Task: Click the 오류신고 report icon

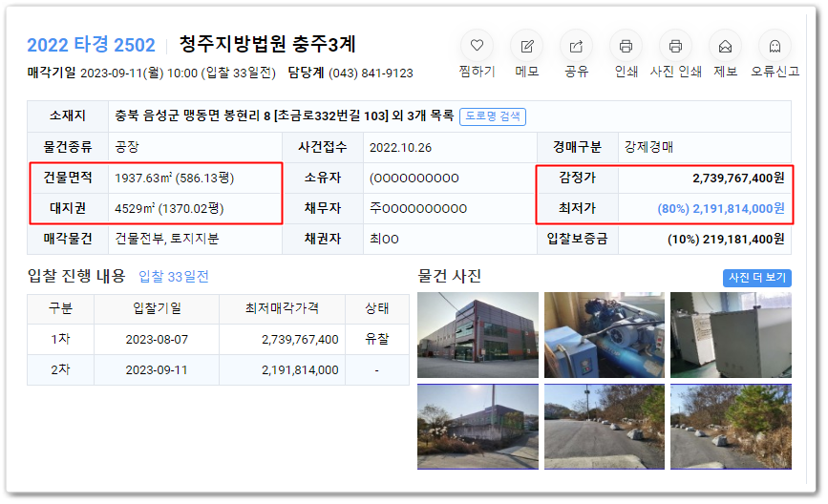Action: (x=775, y=46)
